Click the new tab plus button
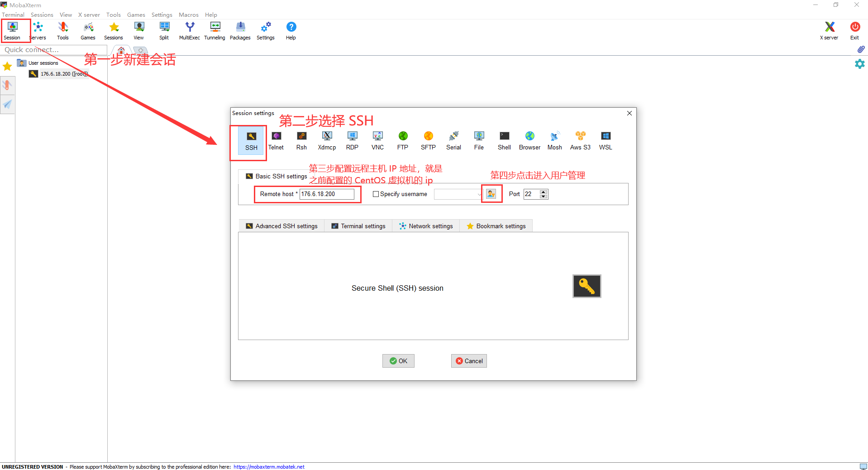The width and height of the screenshot is (868, 470). (141, 50)
